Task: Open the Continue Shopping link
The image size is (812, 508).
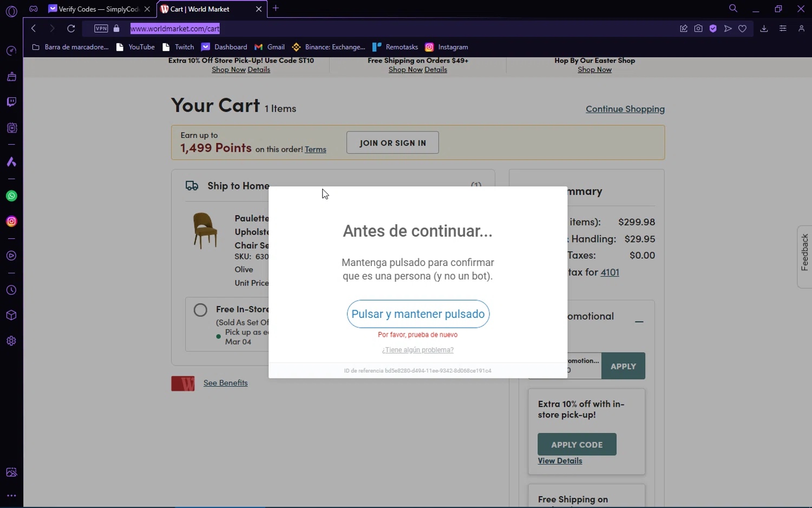Action: (x=625, y=109)
